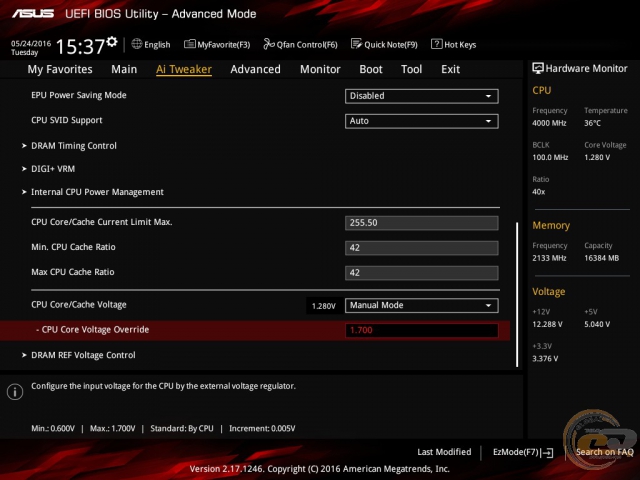
Task: Click the MyFavorite(F3) button
Action: click(x=217, y=44)
